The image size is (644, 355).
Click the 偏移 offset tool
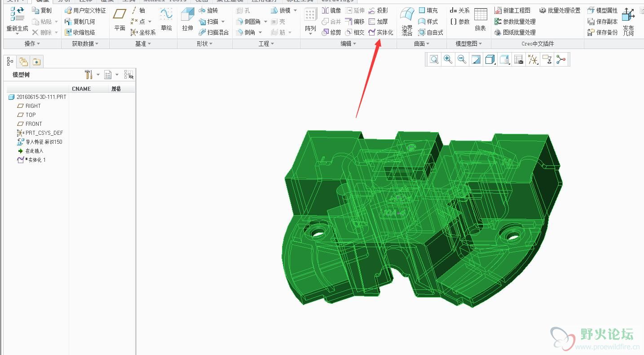[x=355, y=21]
